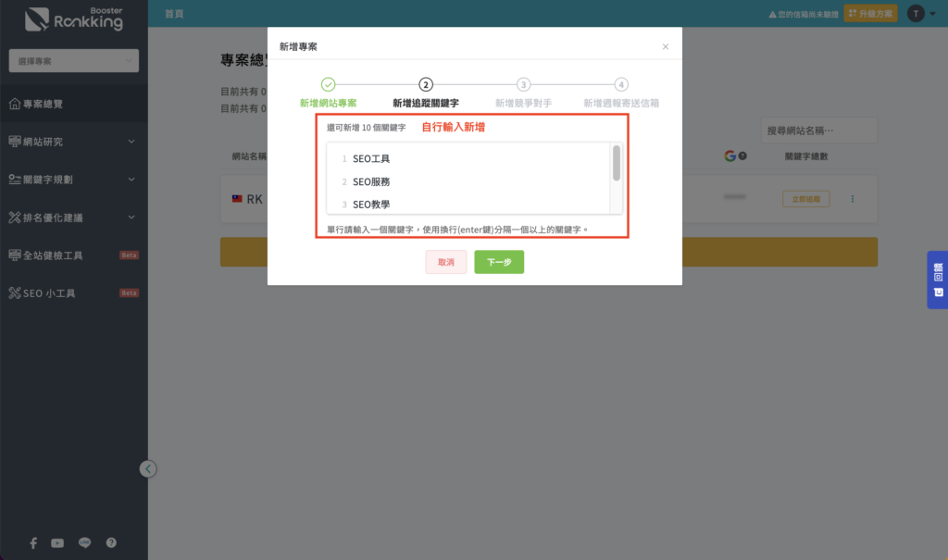The image size is (948, 560).
Task: Open the blue feedback side tab
Action: click(x=938, y=280)
